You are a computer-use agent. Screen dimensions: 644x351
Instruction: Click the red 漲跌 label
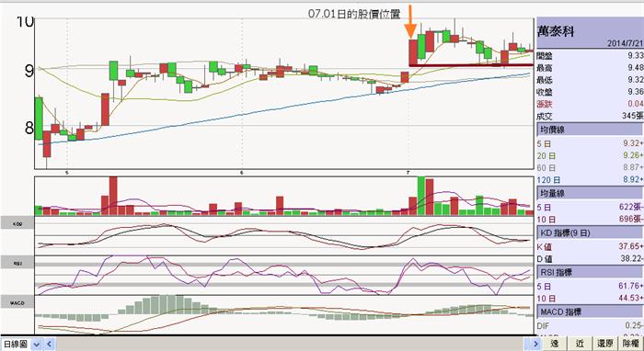(545, 104)
